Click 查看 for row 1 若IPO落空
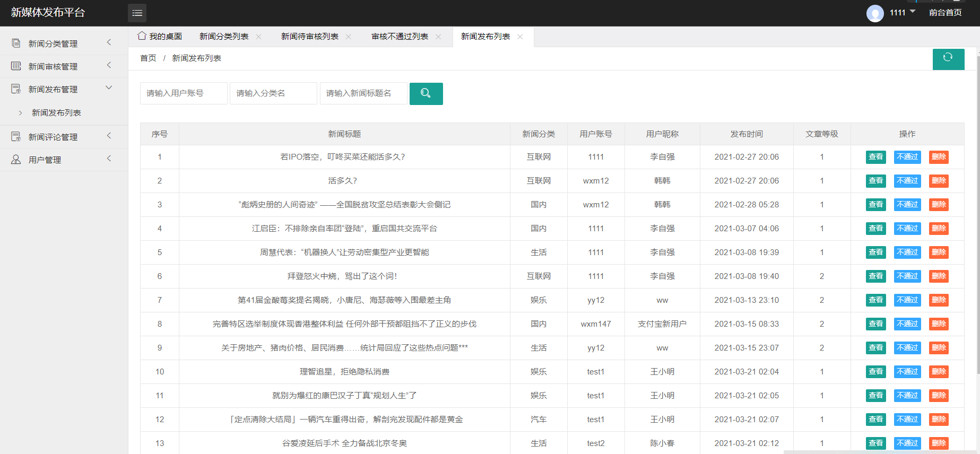Viewport: 980px width, 454px height. click(x=876, y=157)
